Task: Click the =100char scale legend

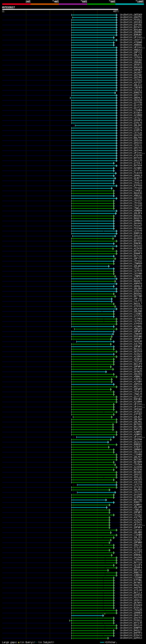Action: [108, 642]
